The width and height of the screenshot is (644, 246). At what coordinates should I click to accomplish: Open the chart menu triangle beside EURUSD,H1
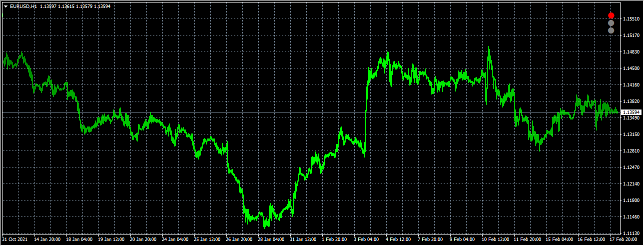5,6
